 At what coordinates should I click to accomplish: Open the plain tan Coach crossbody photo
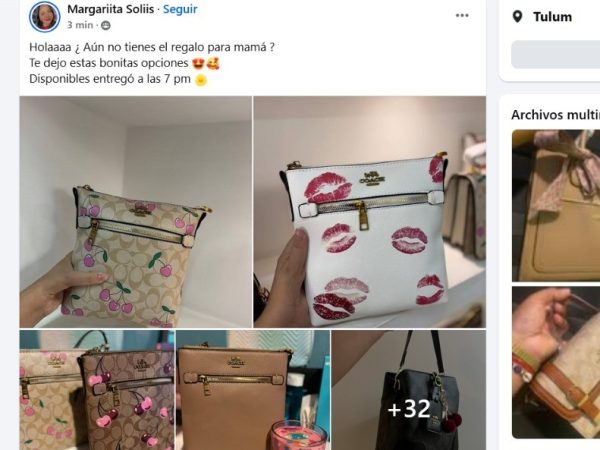(253, 390)
